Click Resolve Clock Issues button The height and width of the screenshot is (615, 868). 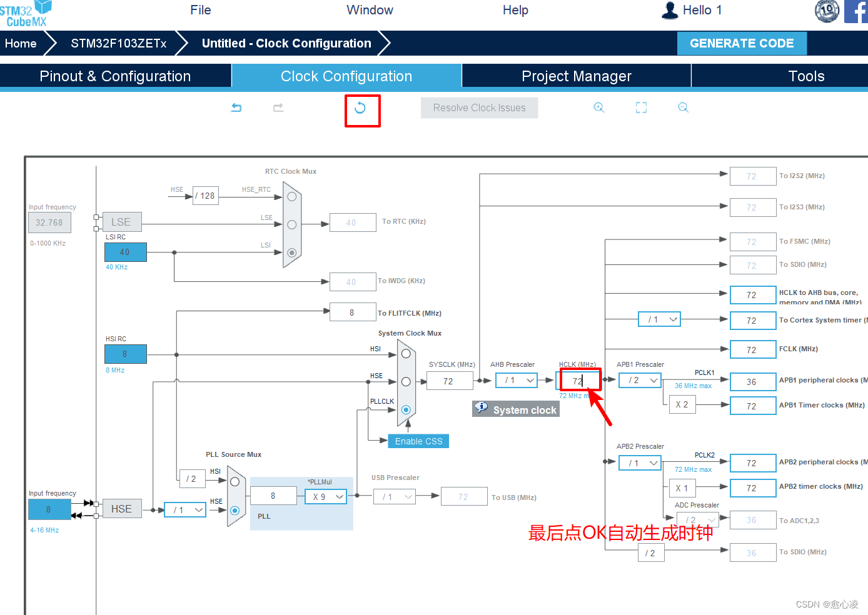pyautogui.click(x=480, y=107)
